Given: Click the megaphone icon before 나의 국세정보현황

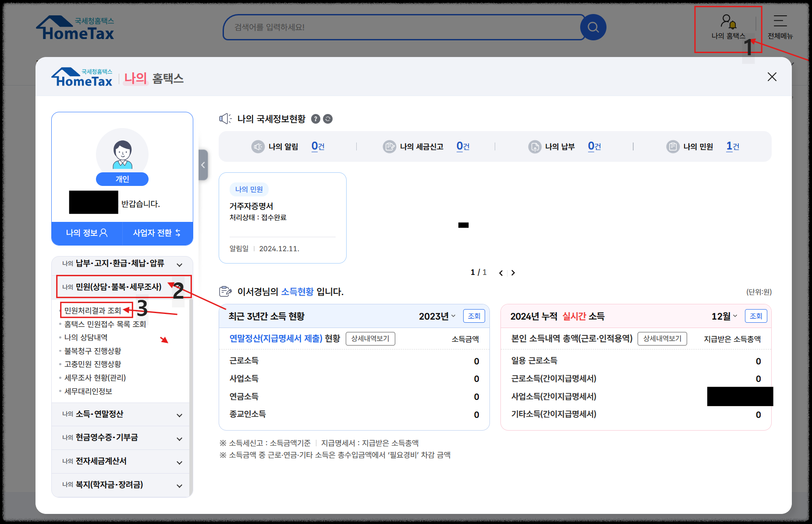Looking at the screenshot, I should coord(225,118).
